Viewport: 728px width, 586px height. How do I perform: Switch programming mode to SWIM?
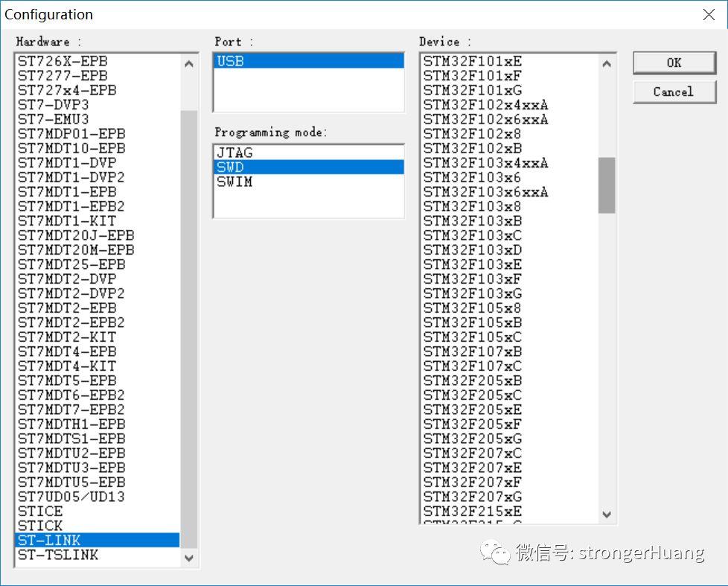click(x=307, y=182)
